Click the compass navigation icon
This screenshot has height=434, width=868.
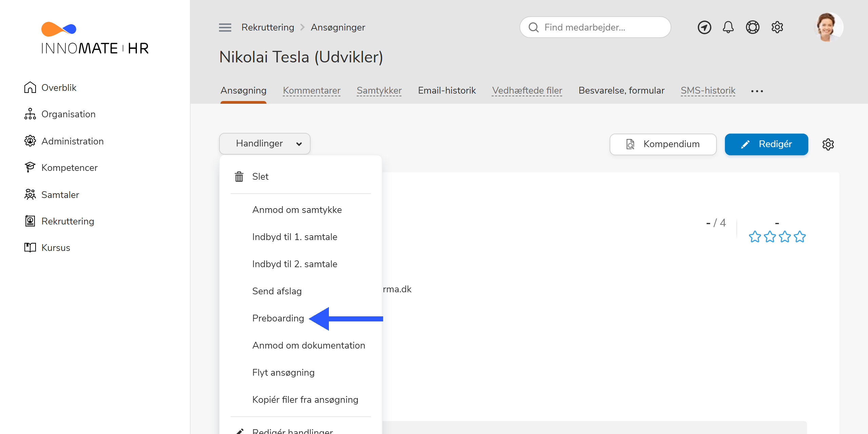tap(704, 27)
